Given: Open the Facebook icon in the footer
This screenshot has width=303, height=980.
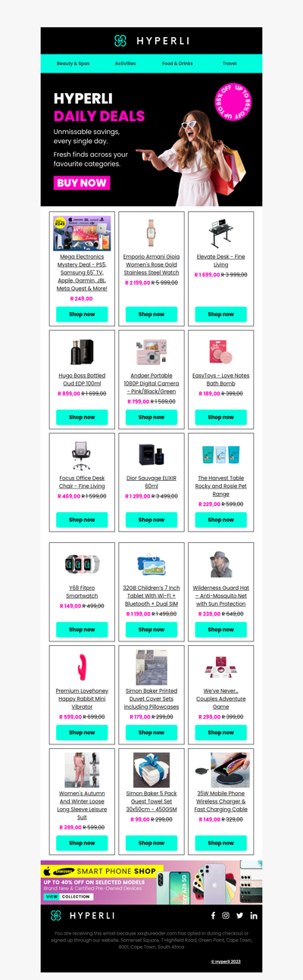Looking at the screenshot, I should tap(213, 916).
